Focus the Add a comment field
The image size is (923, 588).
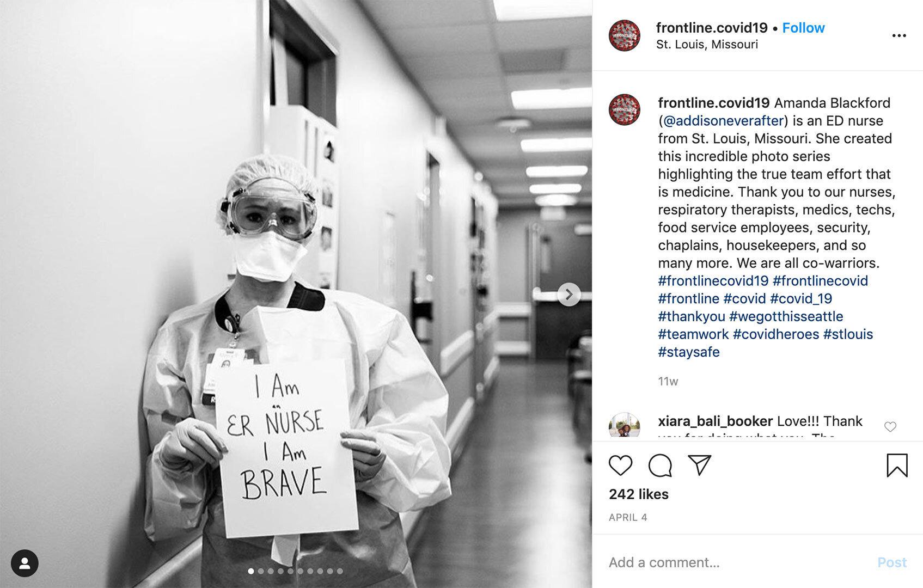(x=735, y=562)
